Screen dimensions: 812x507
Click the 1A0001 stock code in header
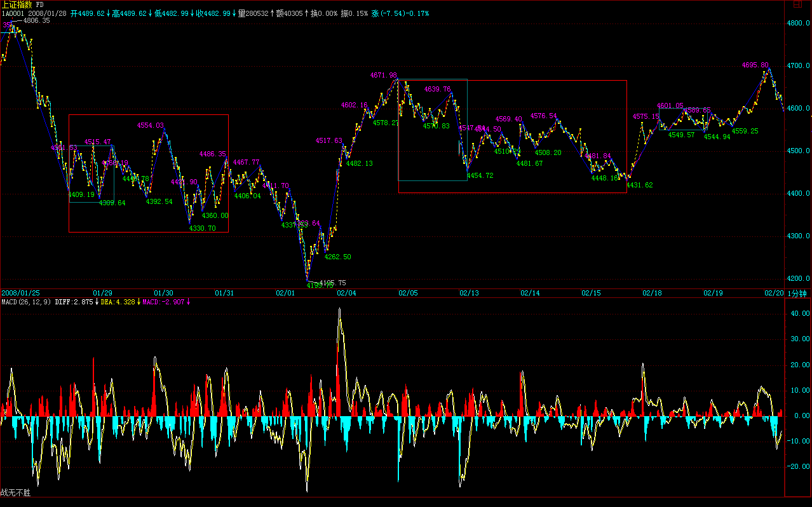(13, 13)
